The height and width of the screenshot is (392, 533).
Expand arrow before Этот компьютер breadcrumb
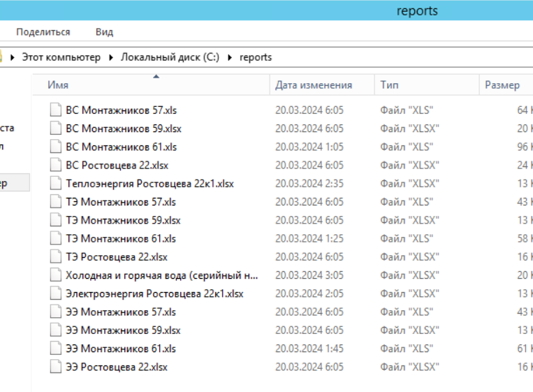point(12,57)
